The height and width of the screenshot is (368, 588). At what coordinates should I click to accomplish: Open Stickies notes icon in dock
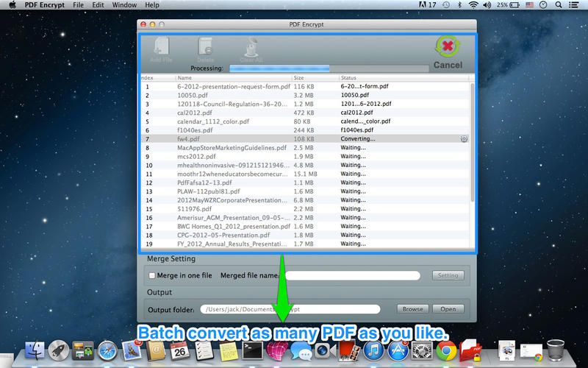click(228, 351)
